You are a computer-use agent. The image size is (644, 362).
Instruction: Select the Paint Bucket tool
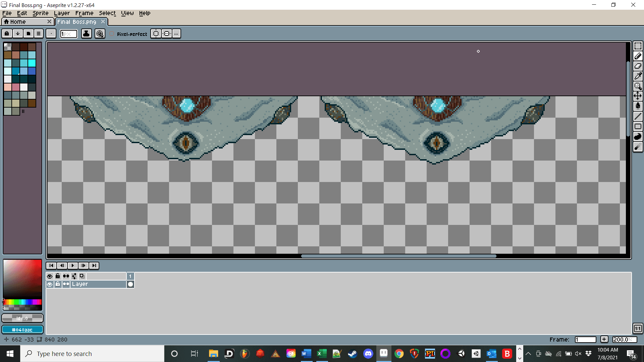(x=638, y=106)
